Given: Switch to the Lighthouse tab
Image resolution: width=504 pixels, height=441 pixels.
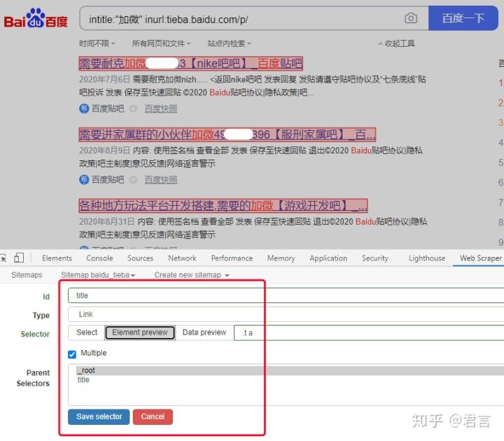Looking at the screenshot, I should tap(427, 258).
